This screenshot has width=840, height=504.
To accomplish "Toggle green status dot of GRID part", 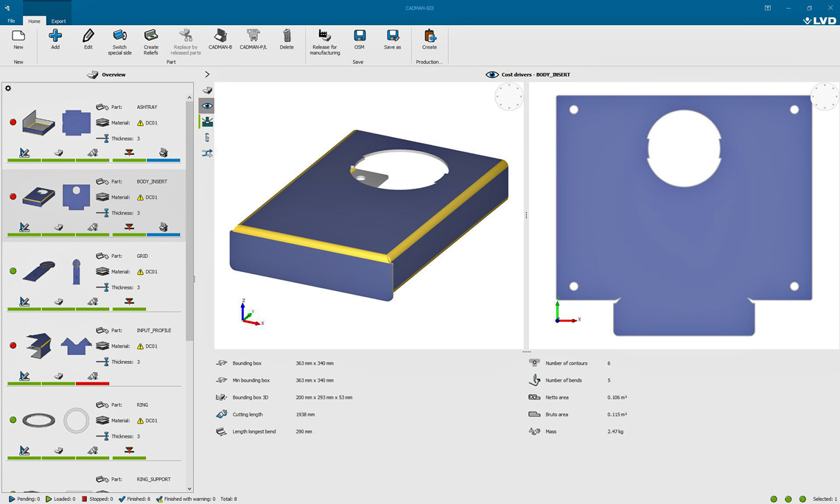I will pos(13,271).
